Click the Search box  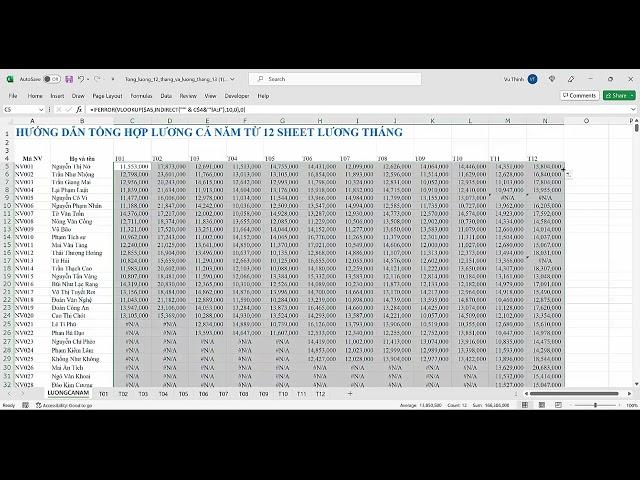coord(335,79)
